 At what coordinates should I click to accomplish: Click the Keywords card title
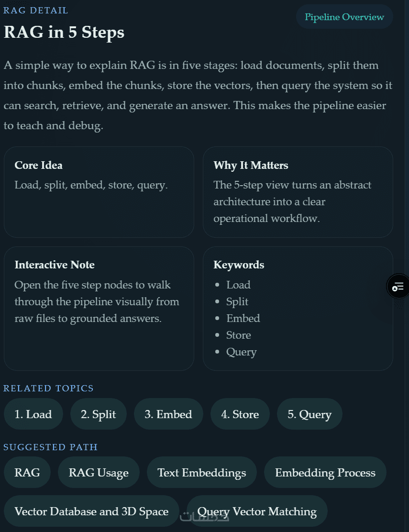[239, 265]
